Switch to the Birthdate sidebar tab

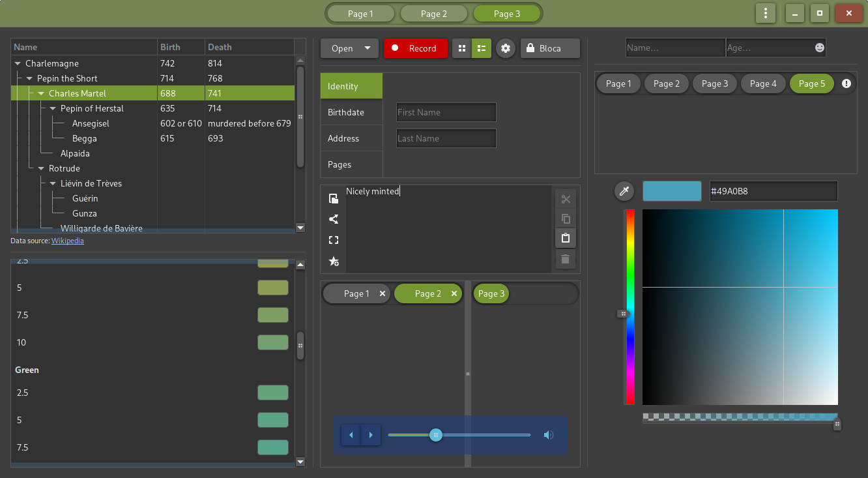pyautogui.click(x=351, y=112)
